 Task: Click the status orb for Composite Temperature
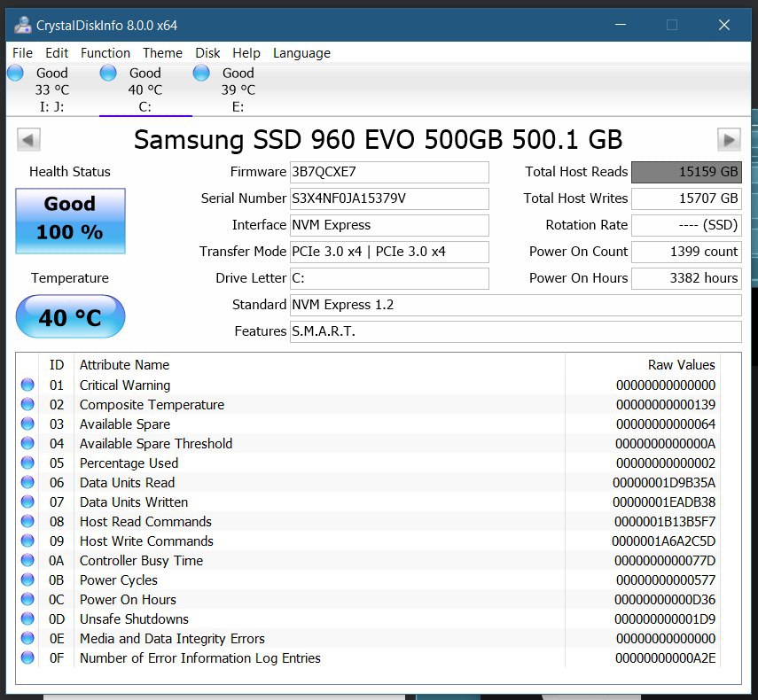coord(27,404)
